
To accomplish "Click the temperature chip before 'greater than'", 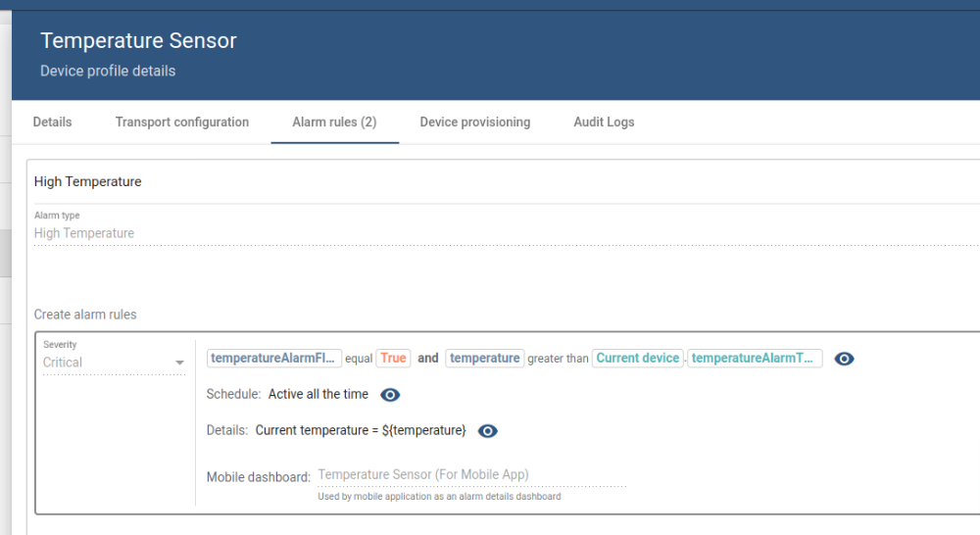I will (484, 359).
